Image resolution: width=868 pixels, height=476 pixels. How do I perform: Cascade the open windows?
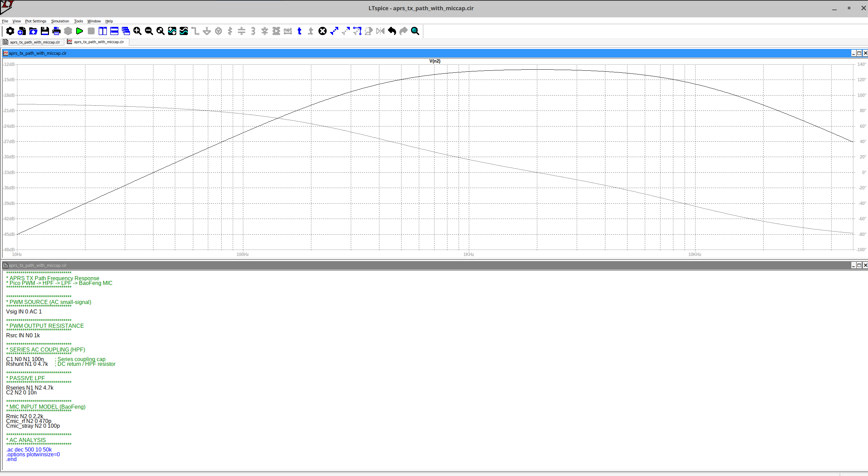coord(126,31)
